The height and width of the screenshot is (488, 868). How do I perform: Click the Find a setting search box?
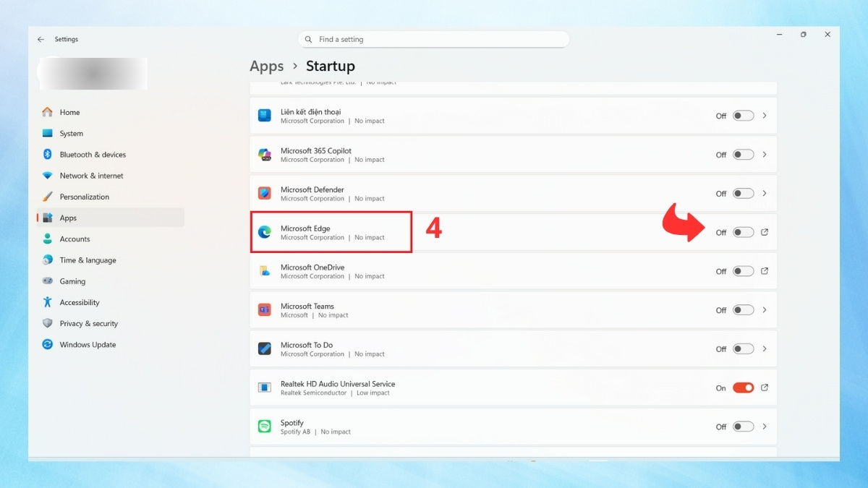(433, 39)
